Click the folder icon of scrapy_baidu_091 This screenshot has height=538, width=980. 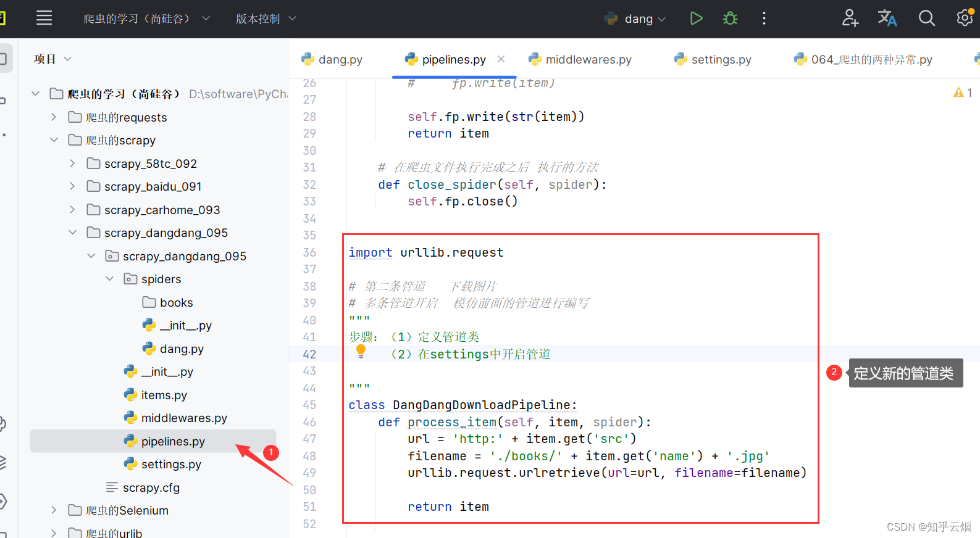pyautogui.click(x=94, y=186)
